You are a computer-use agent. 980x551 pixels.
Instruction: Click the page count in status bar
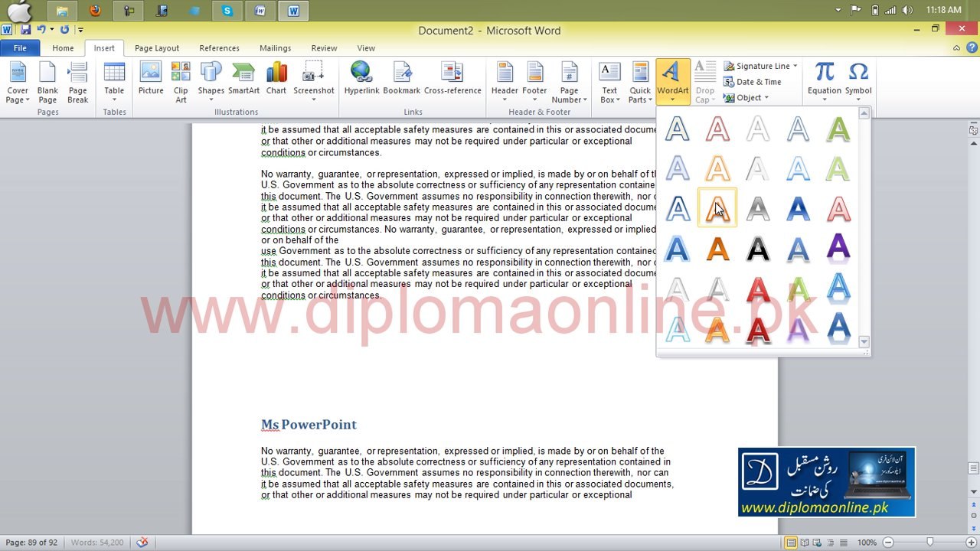click(x=31, y=543)
